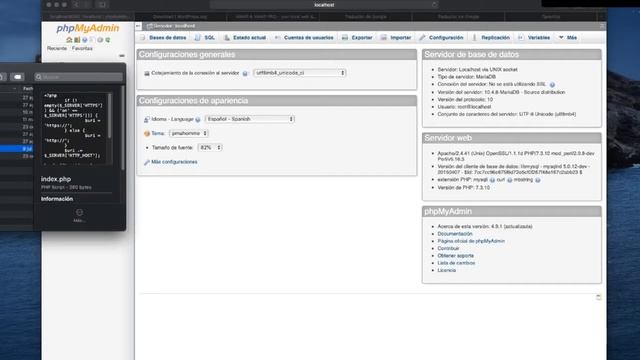This screenshot has height=360, width=640.
Task: Click the Más configuraciones link
Action: pos(174,162)
